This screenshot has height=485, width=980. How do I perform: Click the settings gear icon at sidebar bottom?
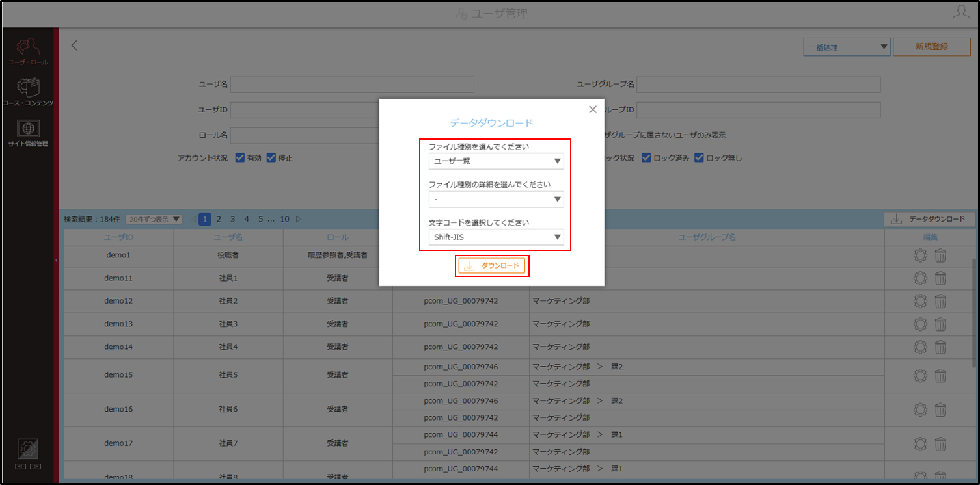pyautogui.click(x=28, y=449)
